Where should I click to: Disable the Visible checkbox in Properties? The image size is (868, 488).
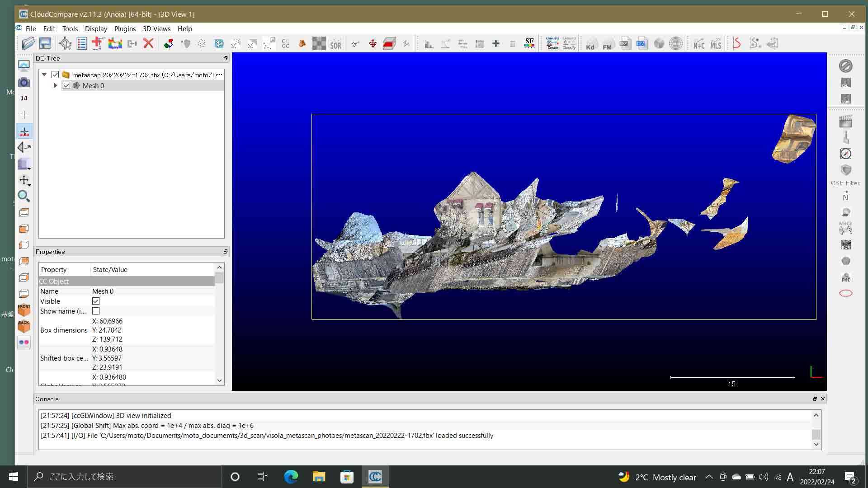[96, 301]
